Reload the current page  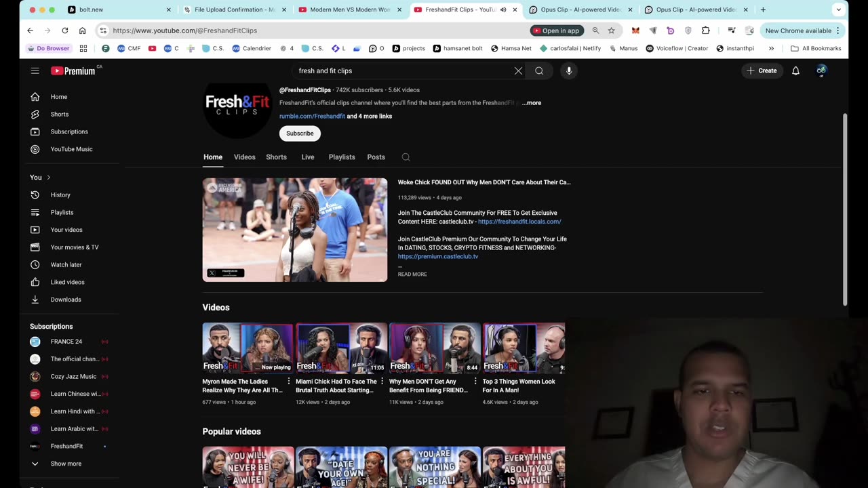[64, 30]
